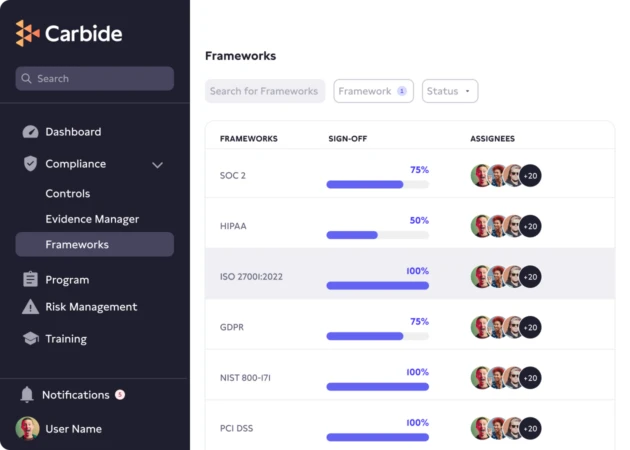
Task: Open the Framework filter dropdown
Action: (x=373, y=91)
